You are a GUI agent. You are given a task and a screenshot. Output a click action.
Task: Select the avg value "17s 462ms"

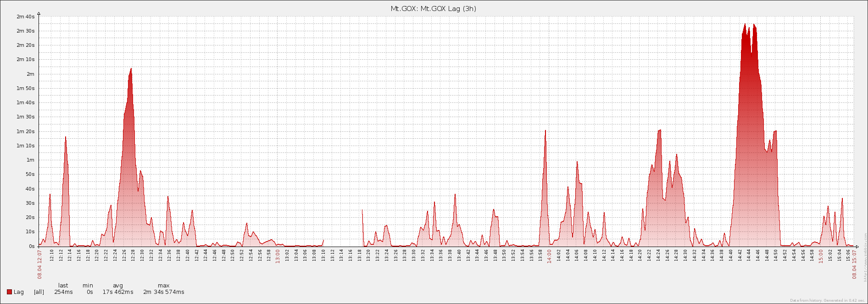118,292
